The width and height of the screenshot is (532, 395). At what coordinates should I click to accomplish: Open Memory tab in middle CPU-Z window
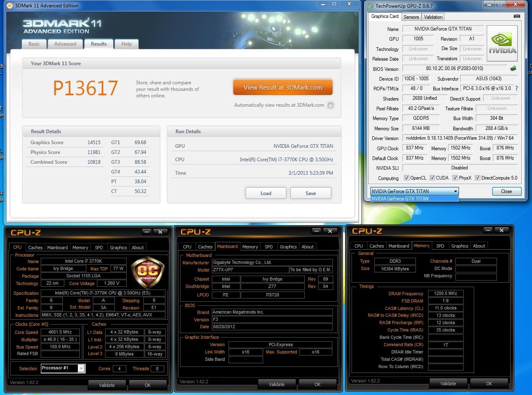click(x=250, y=247)
